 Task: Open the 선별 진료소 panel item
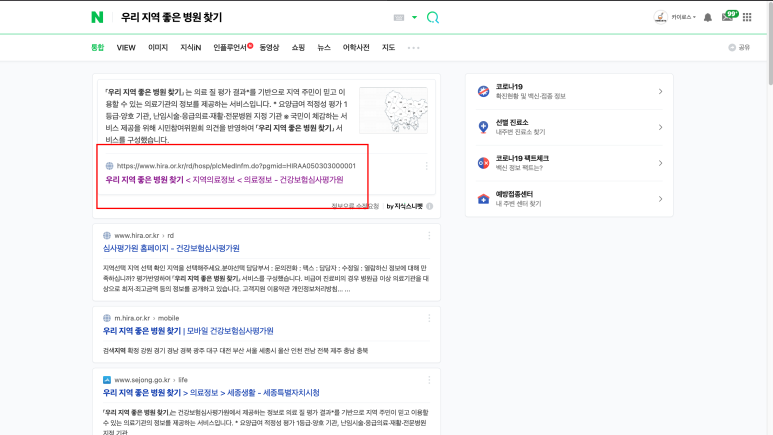click(569, 127)
